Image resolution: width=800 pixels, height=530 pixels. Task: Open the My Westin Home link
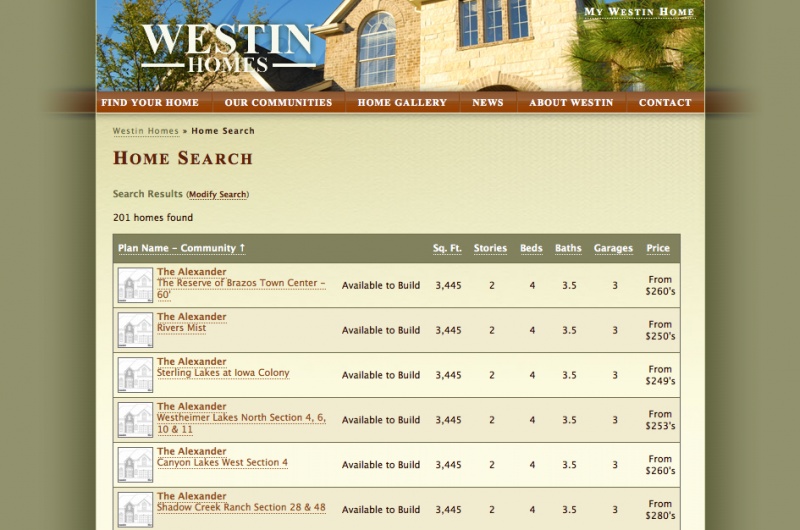coord(639,12)
